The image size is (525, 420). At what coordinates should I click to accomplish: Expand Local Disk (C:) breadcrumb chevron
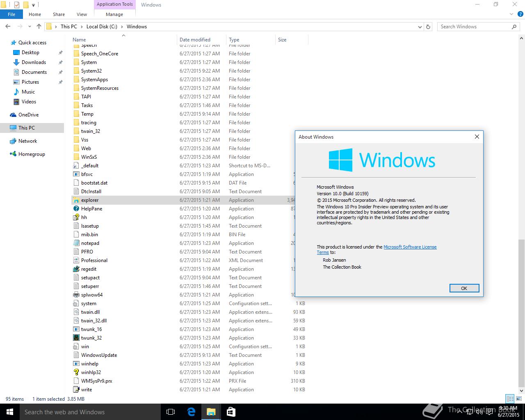[x=122, y=27]
